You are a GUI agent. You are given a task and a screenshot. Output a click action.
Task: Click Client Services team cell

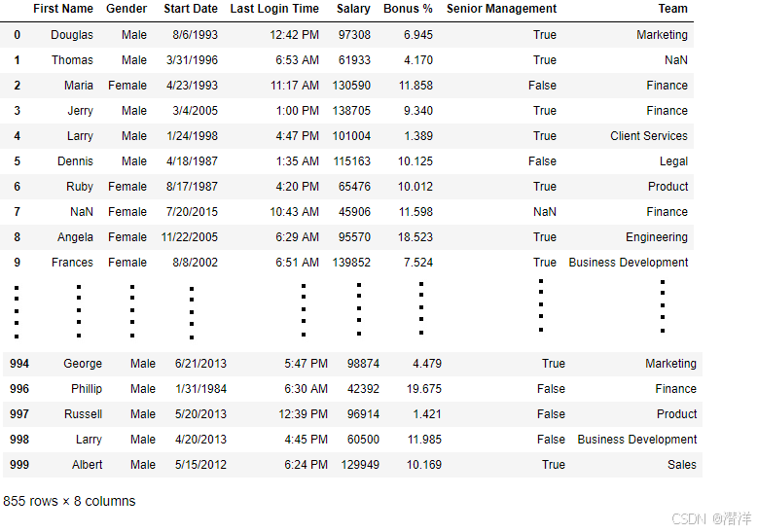[649, 136]
